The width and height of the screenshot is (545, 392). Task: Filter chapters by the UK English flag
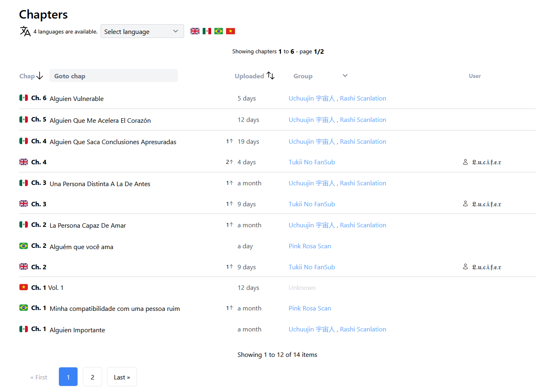(195, 31)
